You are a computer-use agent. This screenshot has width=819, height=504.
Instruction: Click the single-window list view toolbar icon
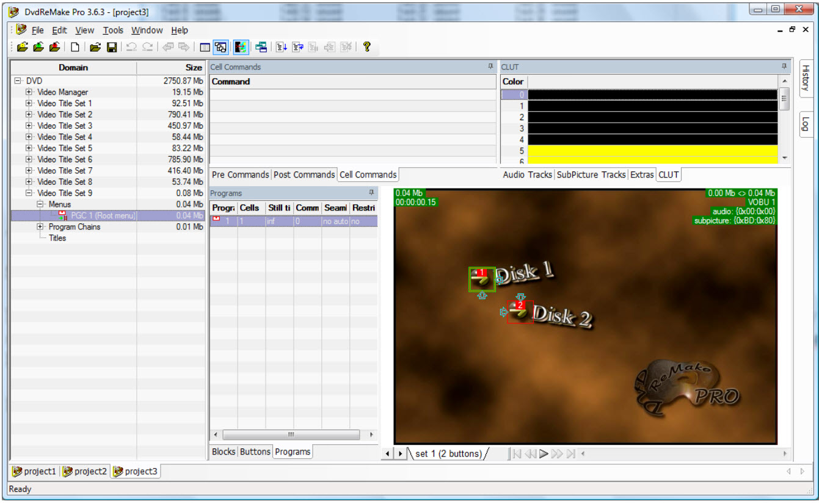[205, 47]
